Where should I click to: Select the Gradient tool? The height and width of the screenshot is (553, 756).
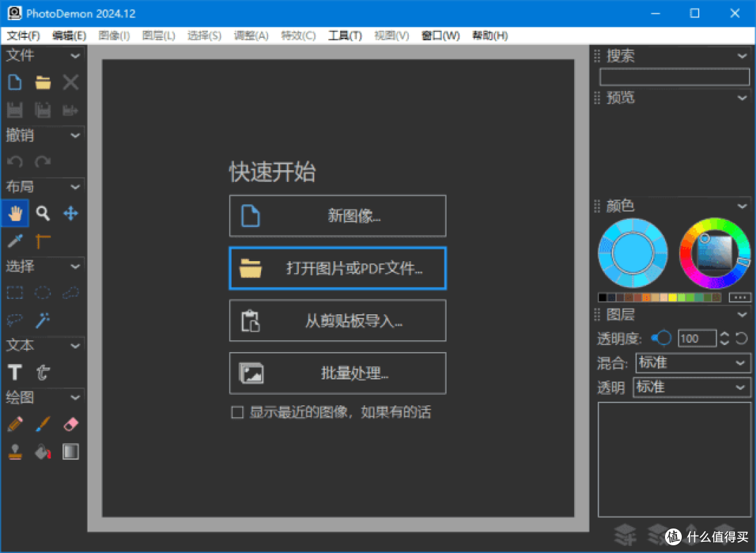[71, 451]
